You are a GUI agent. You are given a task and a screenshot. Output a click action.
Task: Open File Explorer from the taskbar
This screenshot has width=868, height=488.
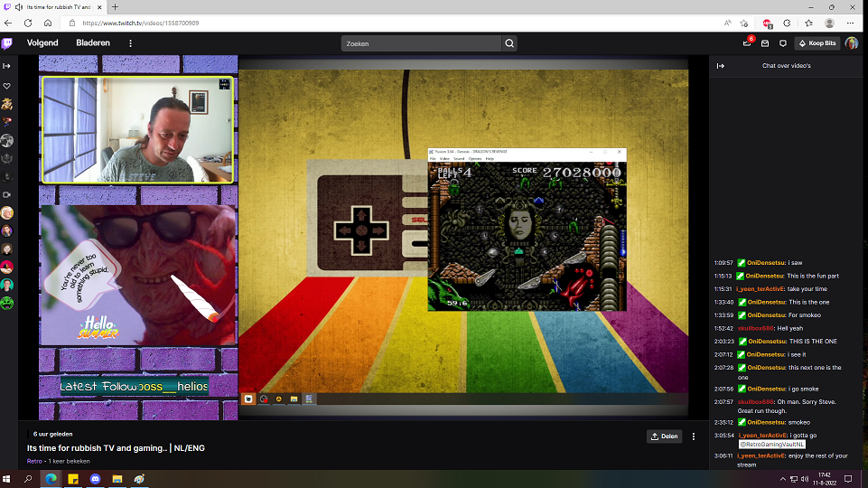click(117, 479)
